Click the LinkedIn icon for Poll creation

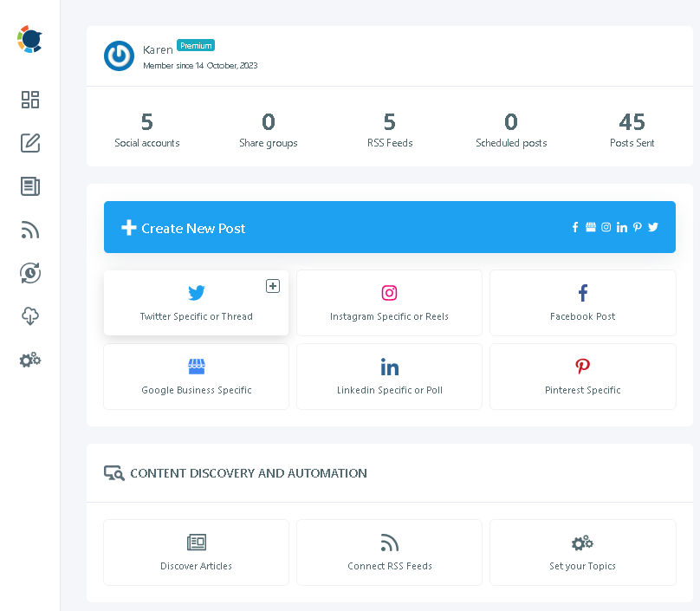(x=389, y=367)
